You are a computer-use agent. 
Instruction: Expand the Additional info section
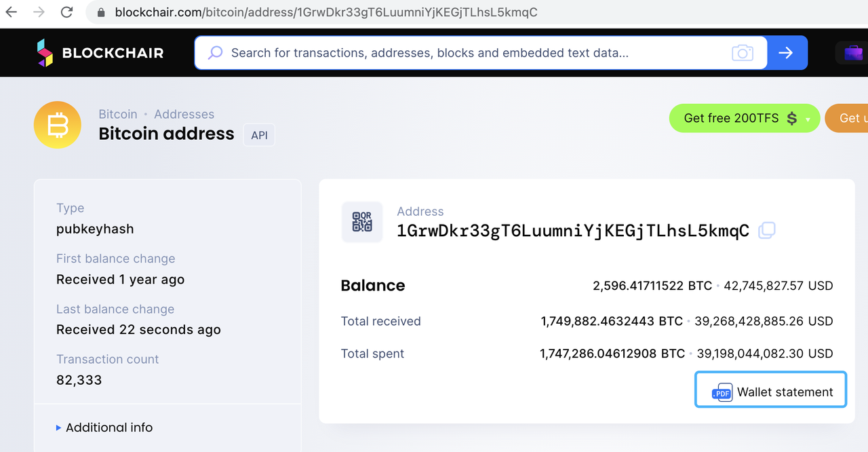(x=104, y=428)
